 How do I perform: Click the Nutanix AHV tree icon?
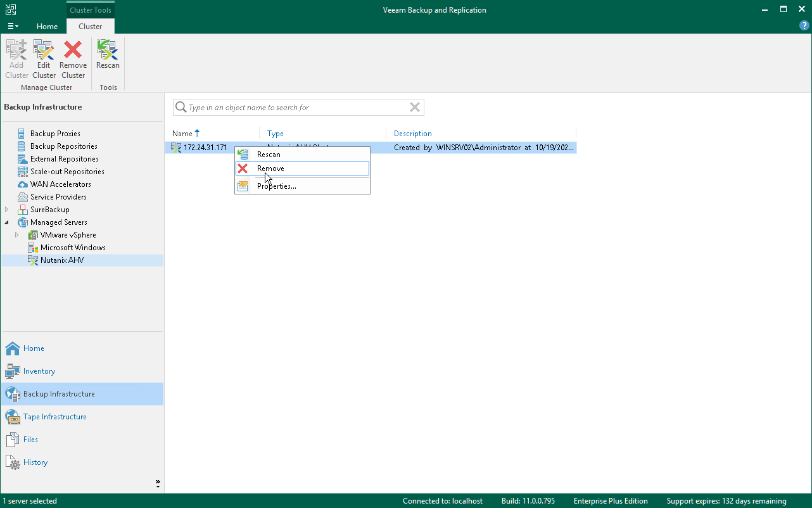pyautogui.click(x=33, y=260)
